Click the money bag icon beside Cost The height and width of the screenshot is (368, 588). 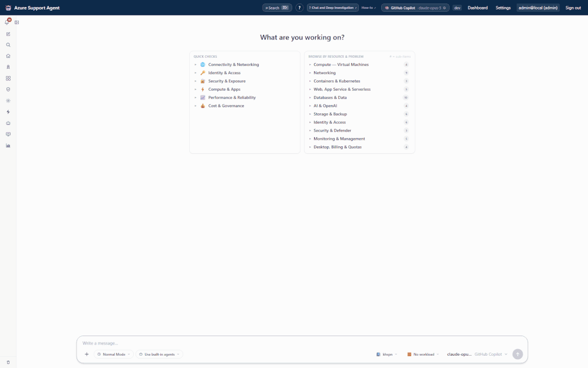pyautogui.click(x=203, y=106)
